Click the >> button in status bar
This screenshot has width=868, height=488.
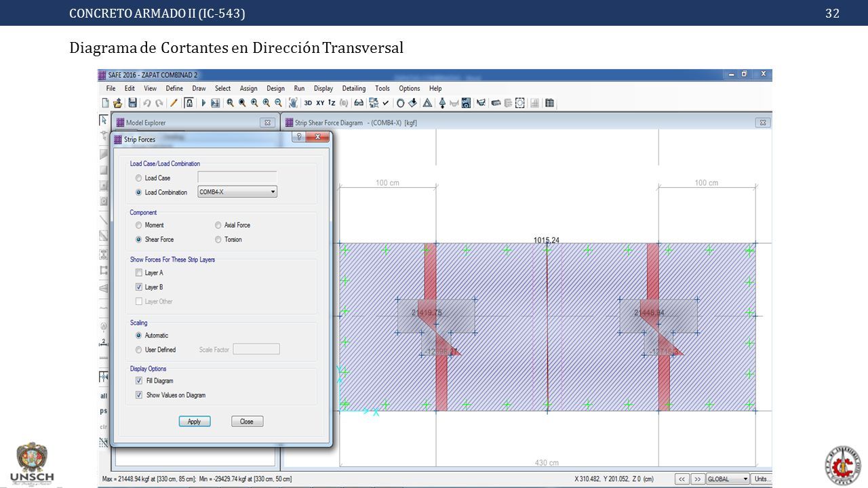698,479
